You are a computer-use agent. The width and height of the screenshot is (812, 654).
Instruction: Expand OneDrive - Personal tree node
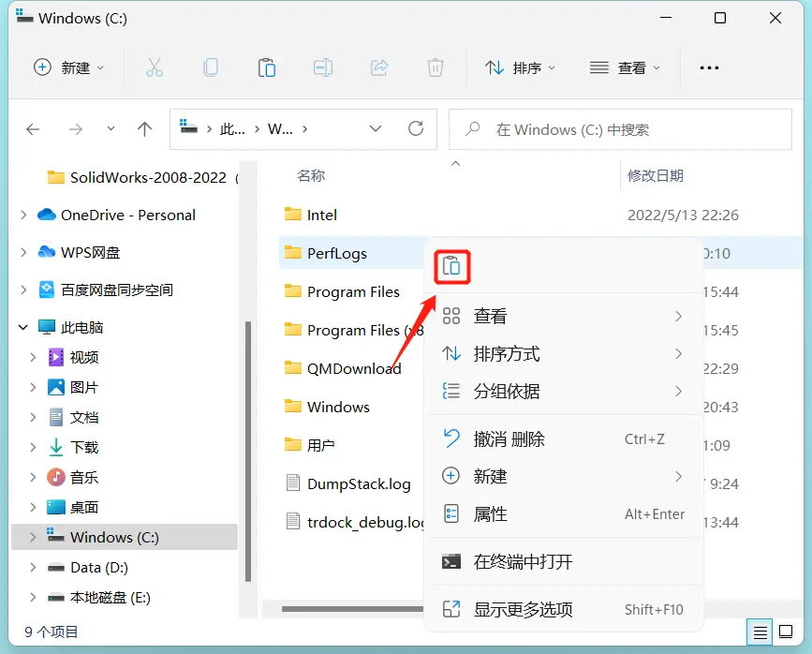23,215
